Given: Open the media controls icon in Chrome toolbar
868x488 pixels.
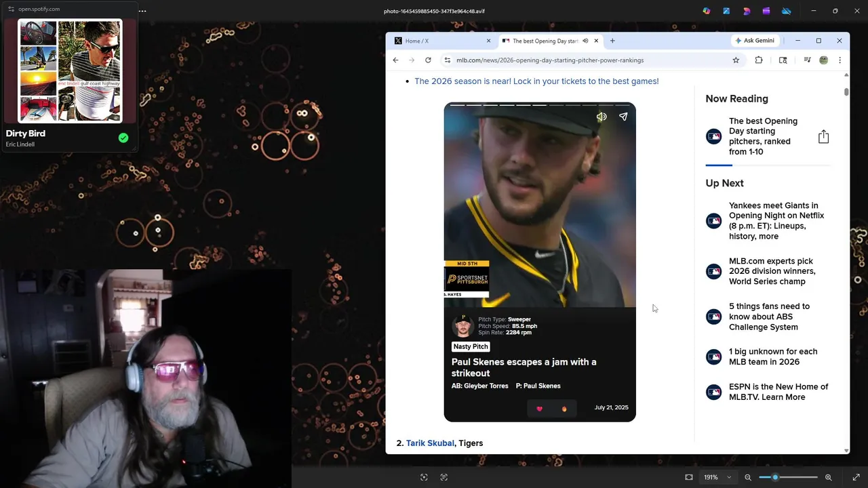Looking at the screenshot, I should click(807, 60).
